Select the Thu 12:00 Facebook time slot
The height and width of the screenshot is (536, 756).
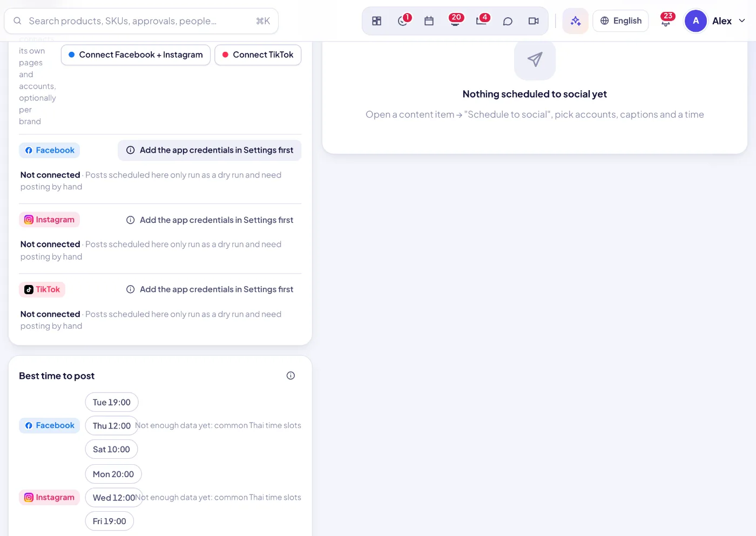[x=112, y=426]
